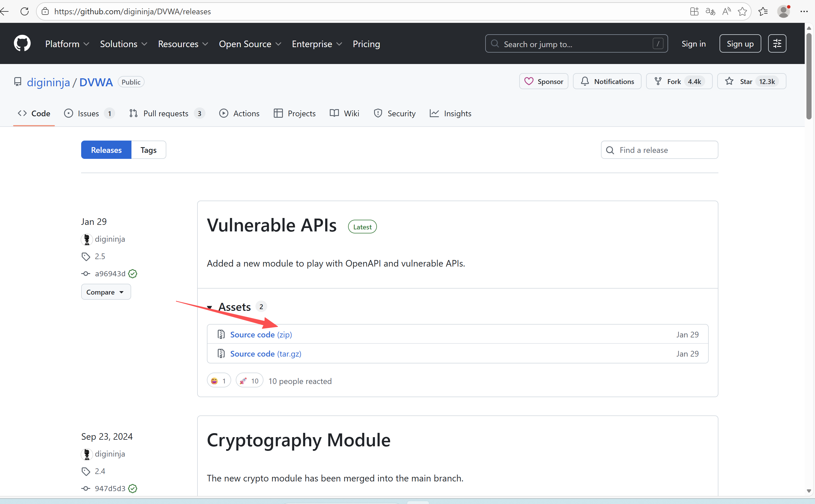Open the Compare dropdown for 2.5

(x=106, y=292)
